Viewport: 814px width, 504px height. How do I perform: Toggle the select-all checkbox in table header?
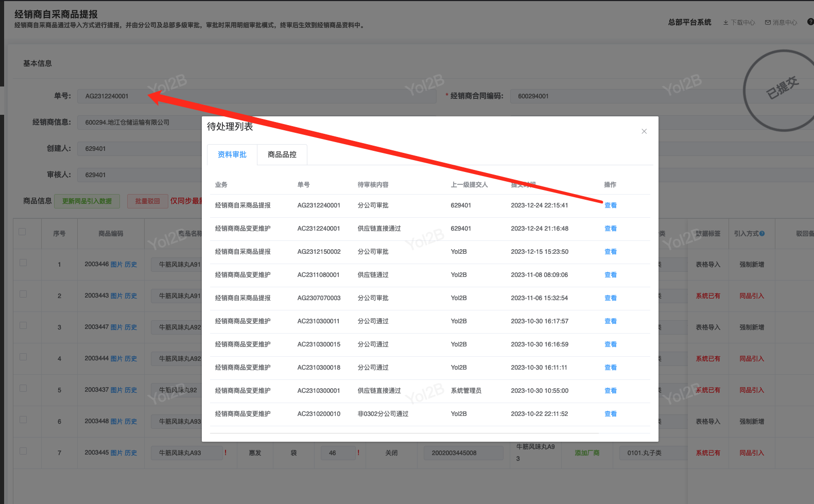click(x=22, y=232)
